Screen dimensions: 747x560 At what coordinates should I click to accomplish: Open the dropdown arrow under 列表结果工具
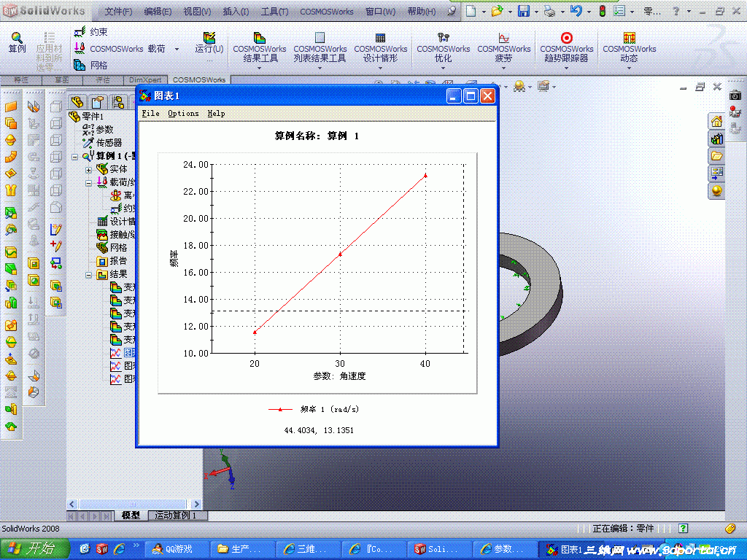tap(320, 68)
